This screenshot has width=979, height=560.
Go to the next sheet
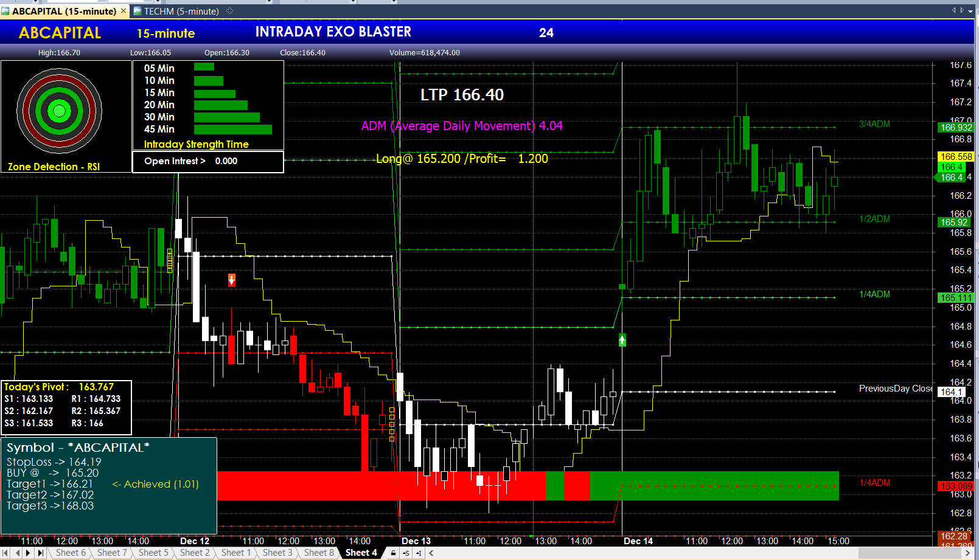[29, 553]
